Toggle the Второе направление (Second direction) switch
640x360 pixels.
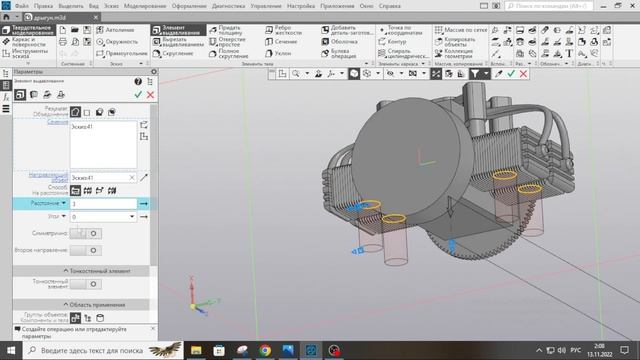tap(85, 250)
